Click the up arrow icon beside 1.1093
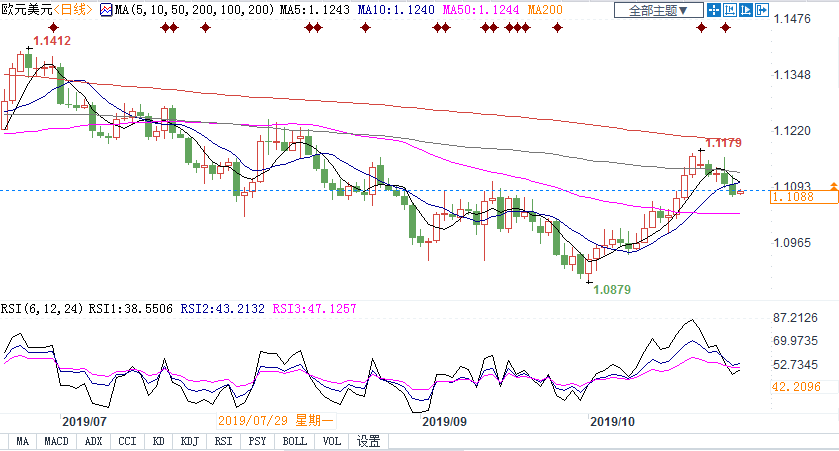Viewport: 839px width, 451px height. click(833, 185)
